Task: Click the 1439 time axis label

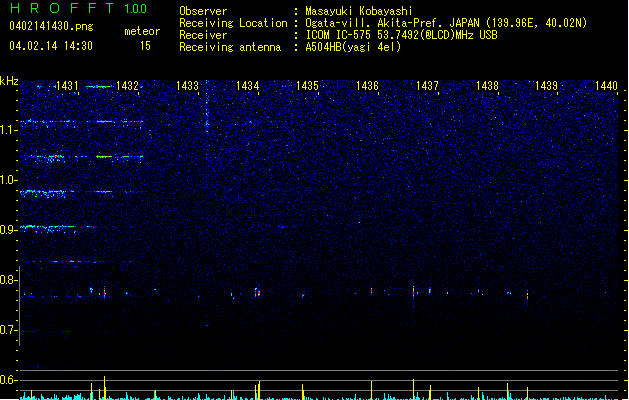Action: (546, 86)
